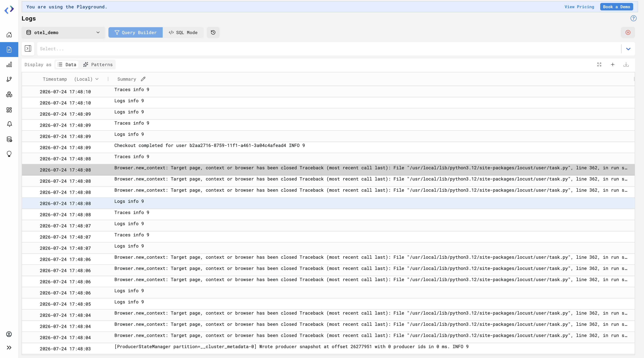
Task: Click timestamp 2026-07-24 17:48:03
Action: 65,349
